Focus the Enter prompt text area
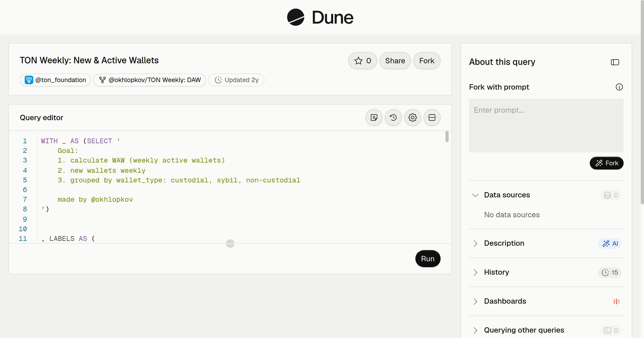The width and height of the screenshot is (644, 338). click(x=546, y=126)
